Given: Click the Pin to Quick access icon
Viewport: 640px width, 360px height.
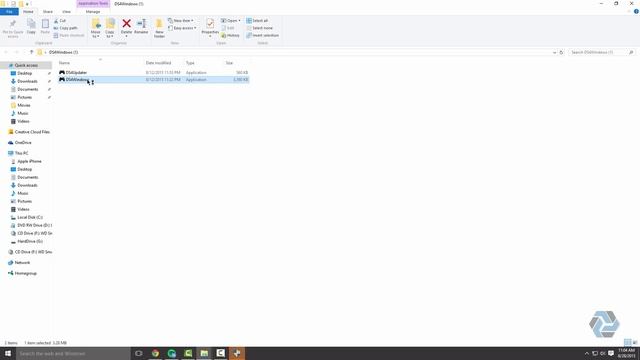Looking at the screenshot, I should 13,24.
